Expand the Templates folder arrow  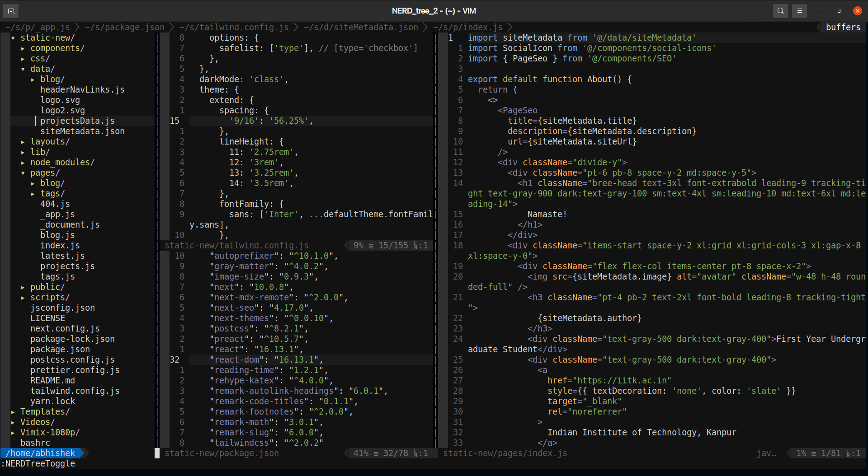13,412
